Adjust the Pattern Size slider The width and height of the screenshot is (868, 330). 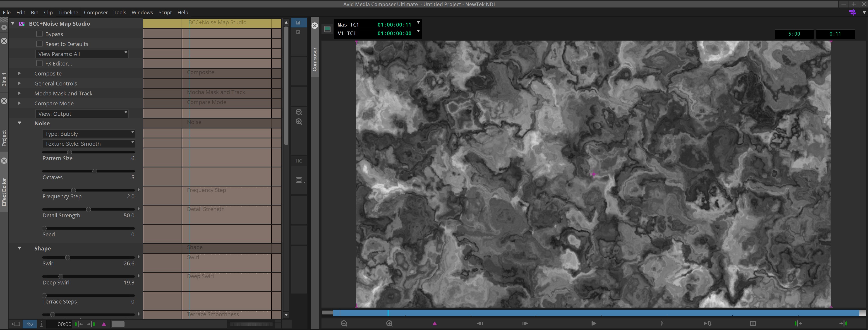[70, 152]
